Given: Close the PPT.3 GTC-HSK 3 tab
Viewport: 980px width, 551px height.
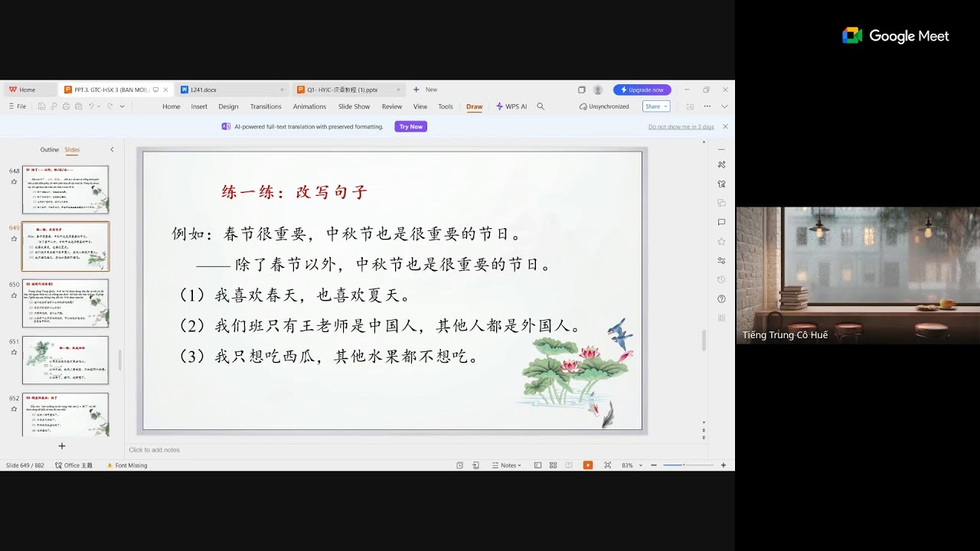Looking at the screenshot, I should [x=166, y=90].
